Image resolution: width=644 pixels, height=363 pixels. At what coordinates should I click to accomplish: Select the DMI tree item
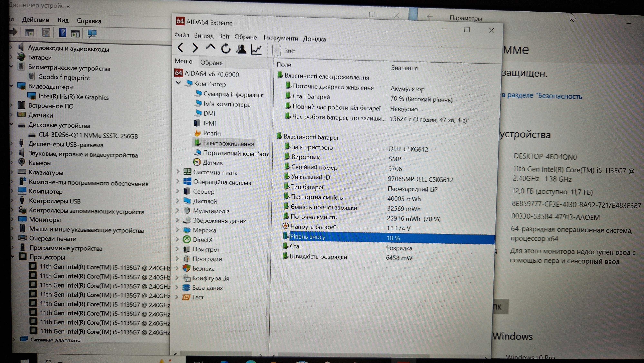click(x=209, y=113)
